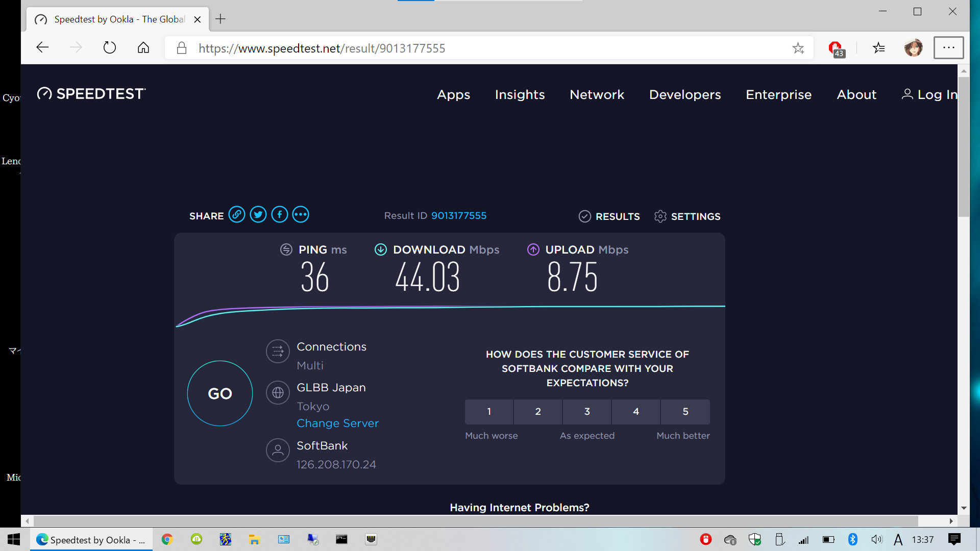Click the Results checkmark icon

pyautogui.click(x=584, y=216)
